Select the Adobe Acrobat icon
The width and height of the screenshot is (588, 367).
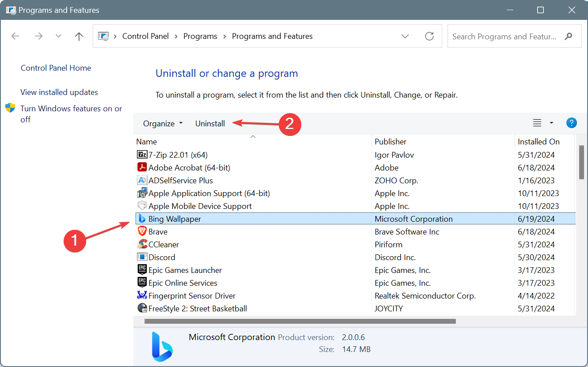tap(142, 167)
